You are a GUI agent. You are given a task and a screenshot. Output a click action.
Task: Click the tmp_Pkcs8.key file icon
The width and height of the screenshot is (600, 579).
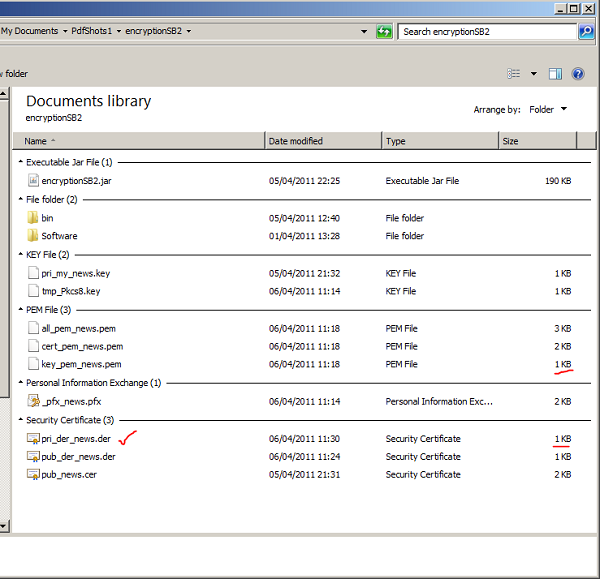pos(33,291)
